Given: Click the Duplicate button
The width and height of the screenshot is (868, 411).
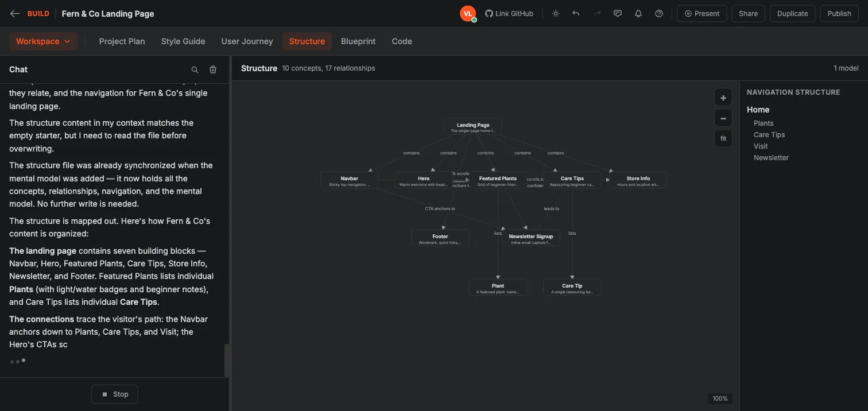Looking at the screenshot, I should [x=792, y=14].
